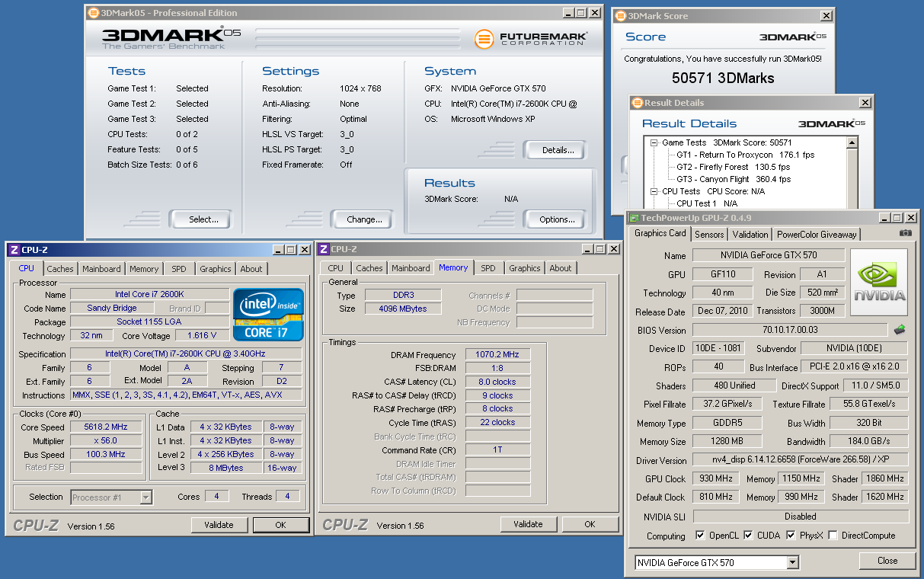Click the 3DMark05 title bar app icon
This screenshot has height=579, width=924.
[x=94, y=13]
